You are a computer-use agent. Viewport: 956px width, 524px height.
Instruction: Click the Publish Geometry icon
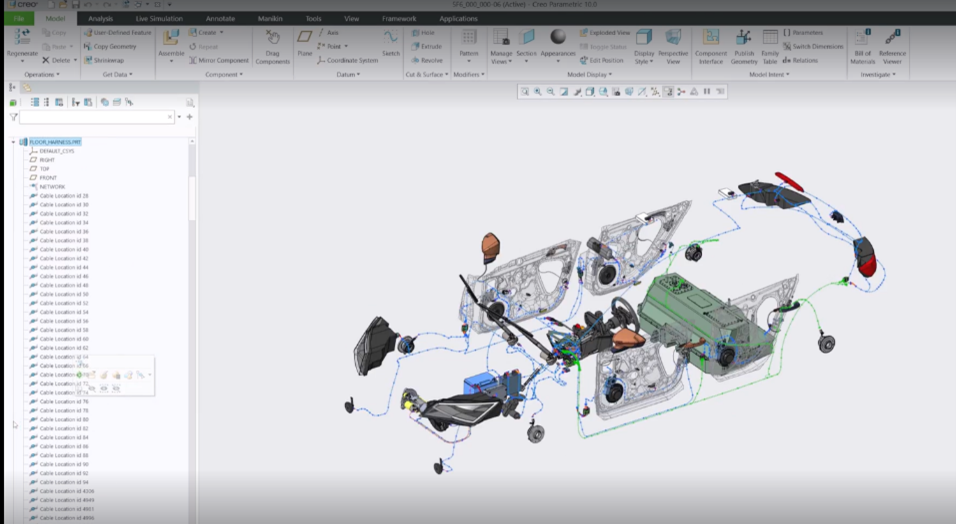743,38
